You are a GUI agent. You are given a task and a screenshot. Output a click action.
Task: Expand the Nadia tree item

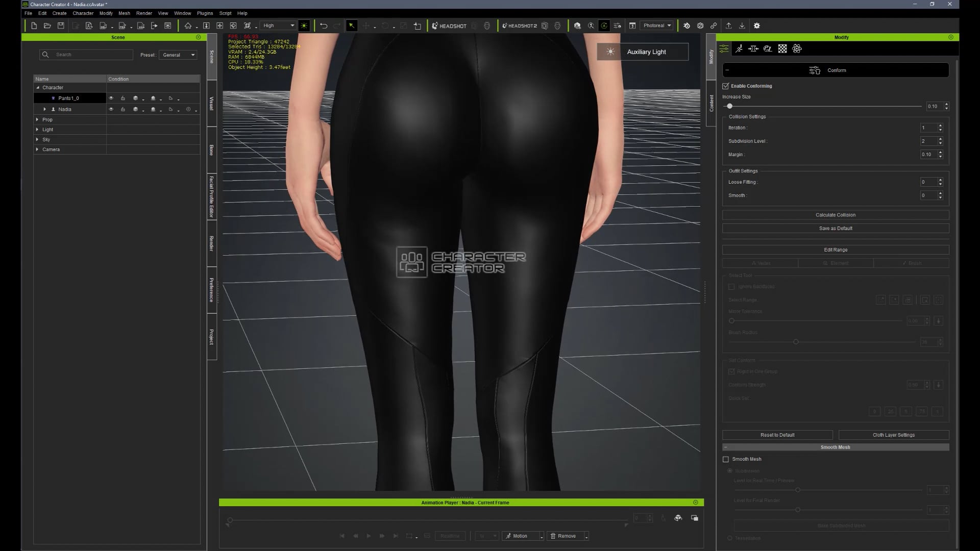(45, 109)
